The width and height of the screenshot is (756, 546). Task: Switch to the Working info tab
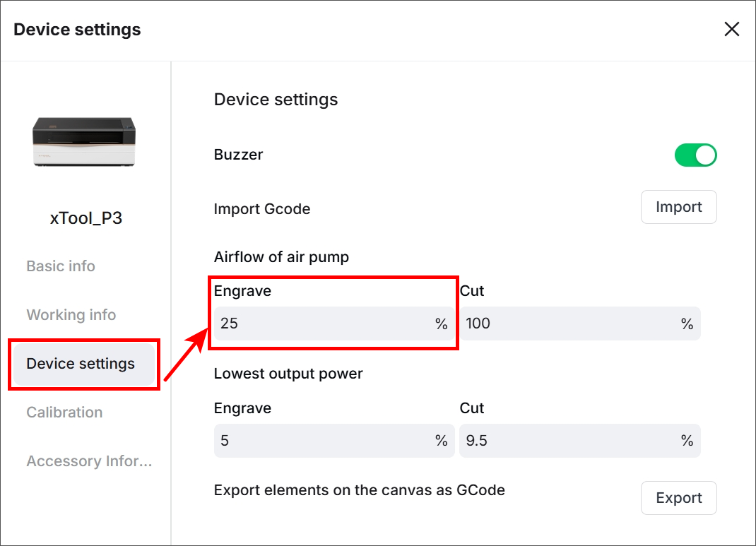[71, 315]
